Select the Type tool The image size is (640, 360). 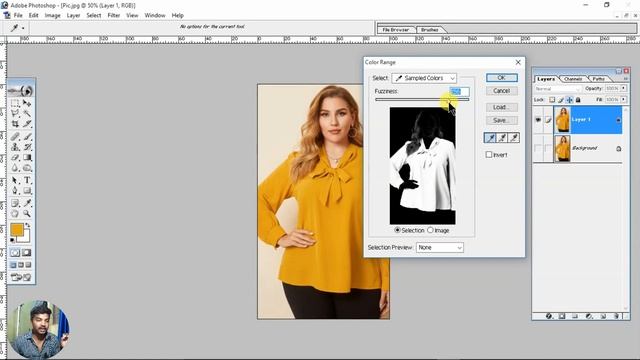[27, 180]
